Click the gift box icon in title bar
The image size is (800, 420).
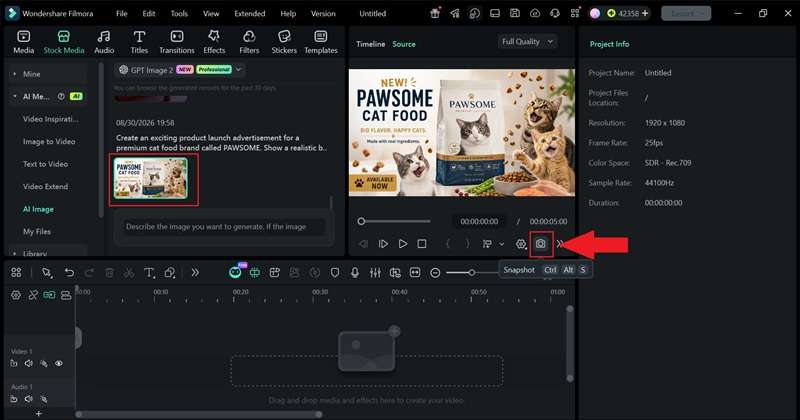[x=435, y=14]
